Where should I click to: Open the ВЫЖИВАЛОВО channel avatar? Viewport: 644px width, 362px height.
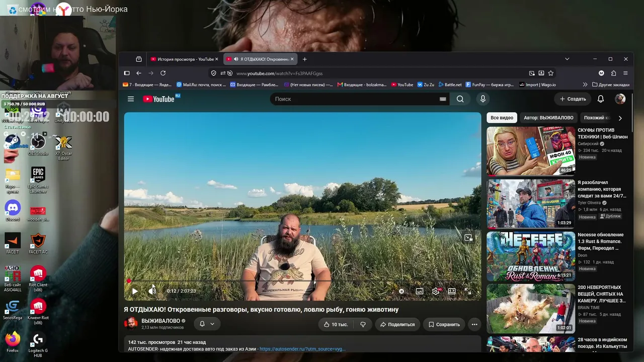click(131, 323)
